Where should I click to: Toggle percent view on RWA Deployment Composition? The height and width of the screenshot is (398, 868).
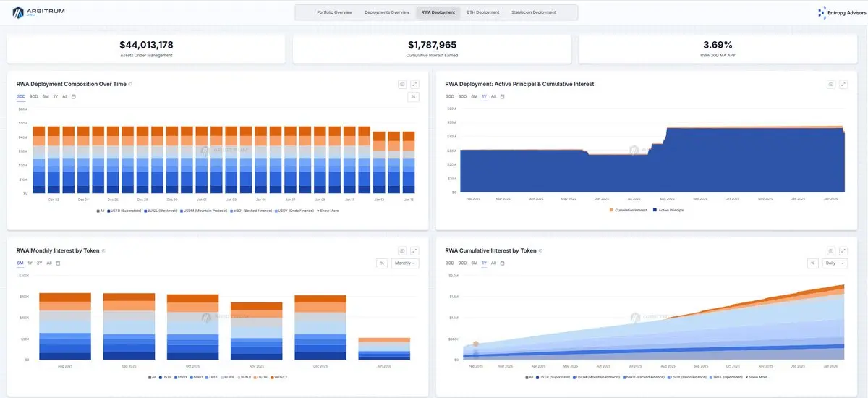point(413,96)
